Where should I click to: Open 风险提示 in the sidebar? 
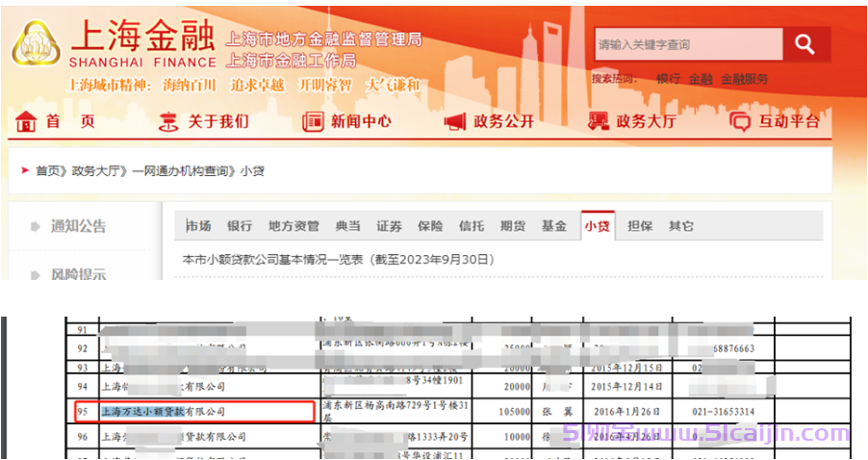click(79, 274)
